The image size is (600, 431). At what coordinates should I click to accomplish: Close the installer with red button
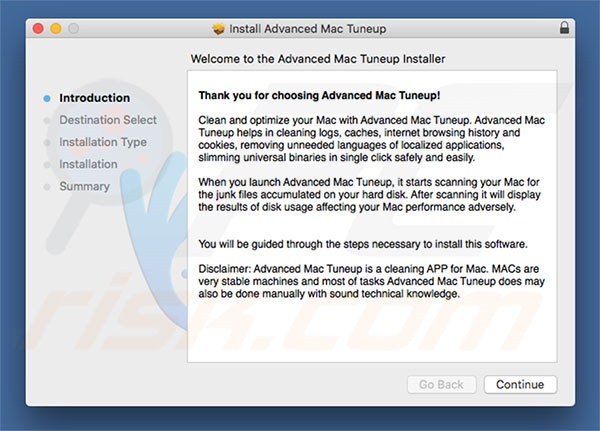38,28
